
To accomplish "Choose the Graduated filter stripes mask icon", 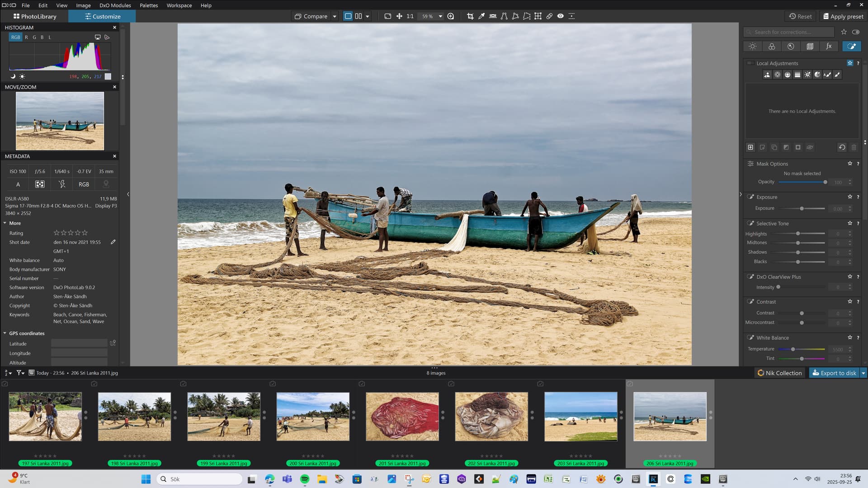I will click(x=797, y=75).
